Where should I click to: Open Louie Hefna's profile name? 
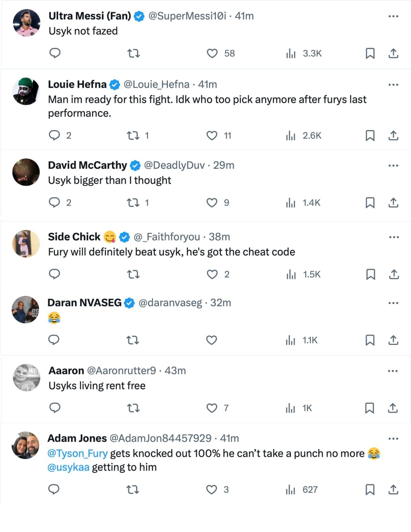click(x=77, y=84)
